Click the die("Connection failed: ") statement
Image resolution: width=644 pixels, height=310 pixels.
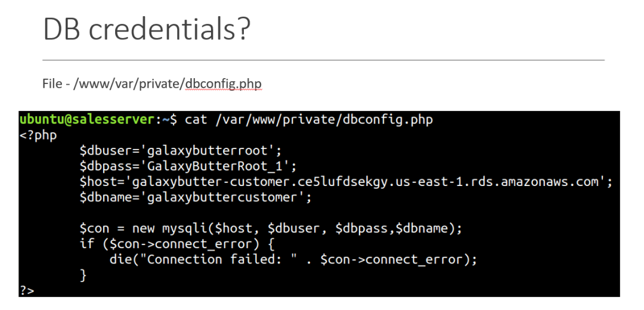tap(293, 260)
